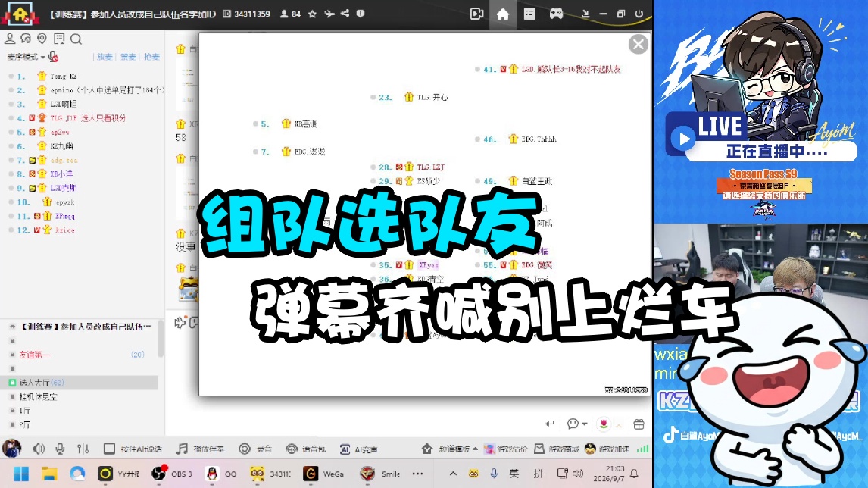Click the star favorite channel icon
The image size is (868, 488).
(312, 14)
